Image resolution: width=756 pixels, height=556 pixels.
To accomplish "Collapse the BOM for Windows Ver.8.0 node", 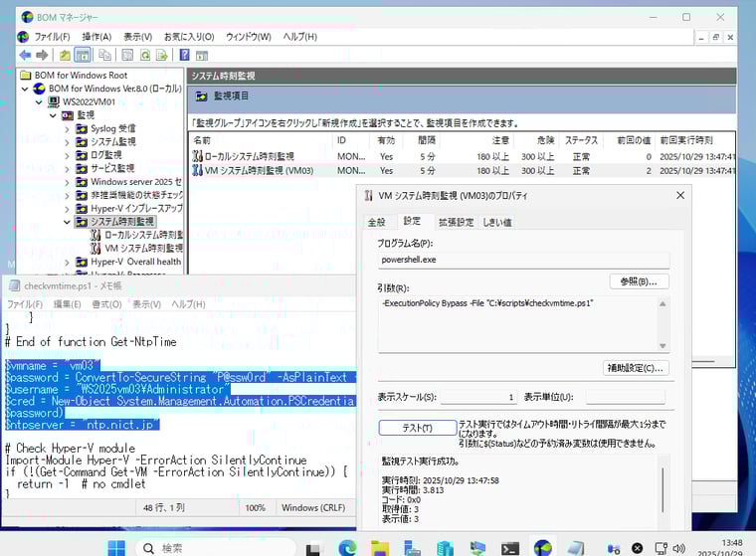I will (25, 89).
